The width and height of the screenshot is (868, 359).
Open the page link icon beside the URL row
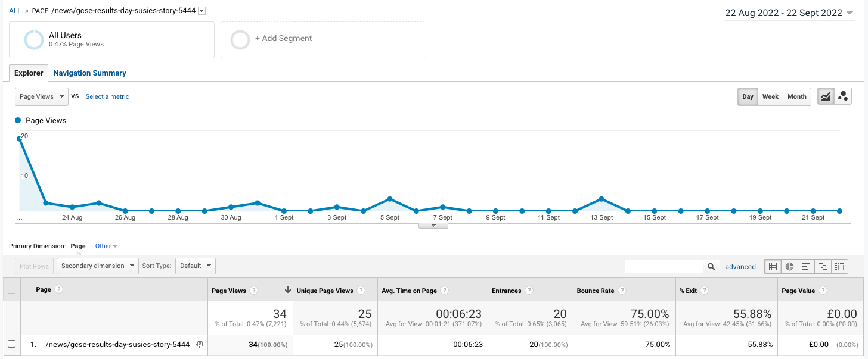199,345
